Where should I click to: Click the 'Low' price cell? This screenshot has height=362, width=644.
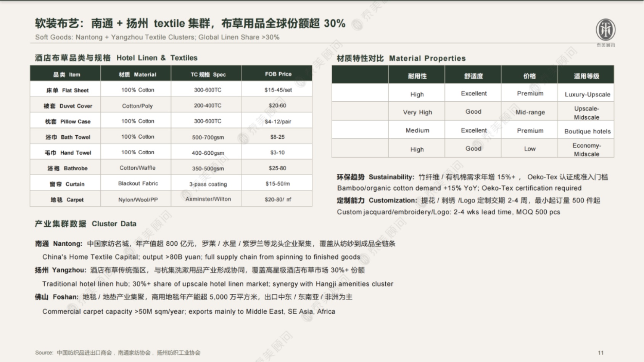(x=530, y=149)
